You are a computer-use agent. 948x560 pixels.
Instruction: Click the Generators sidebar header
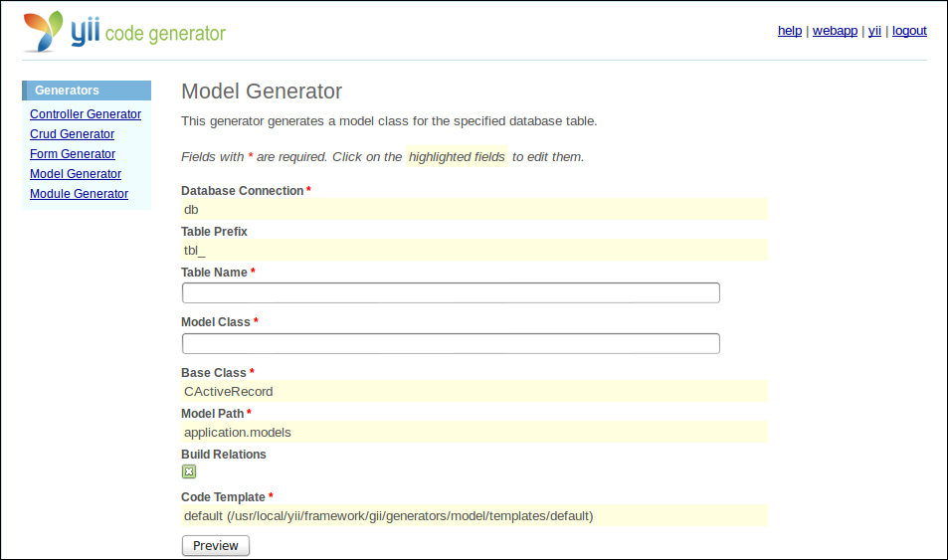point(87,91)
